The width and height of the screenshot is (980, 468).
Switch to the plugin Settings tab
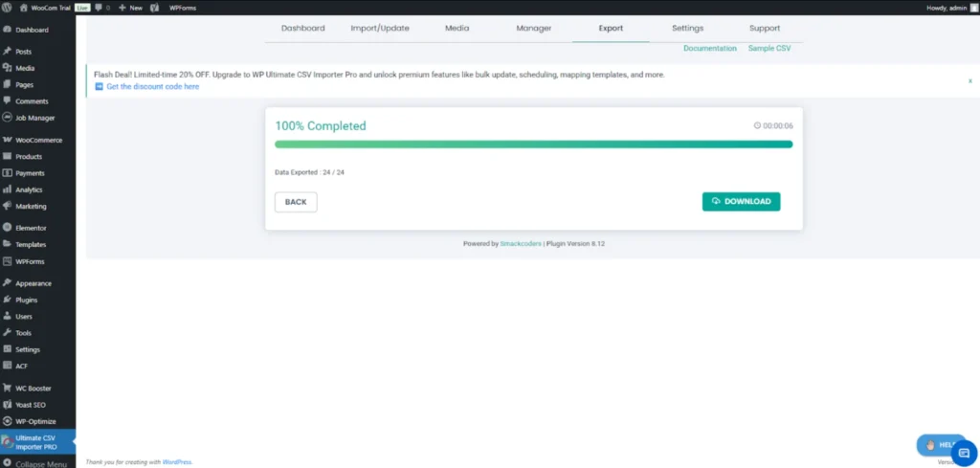coord(687,28)
